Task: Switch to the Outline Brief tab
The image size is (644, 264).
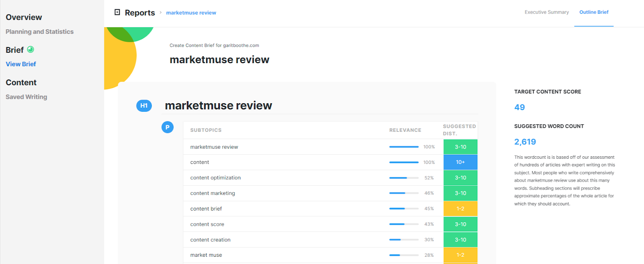Action: point(594,12)
